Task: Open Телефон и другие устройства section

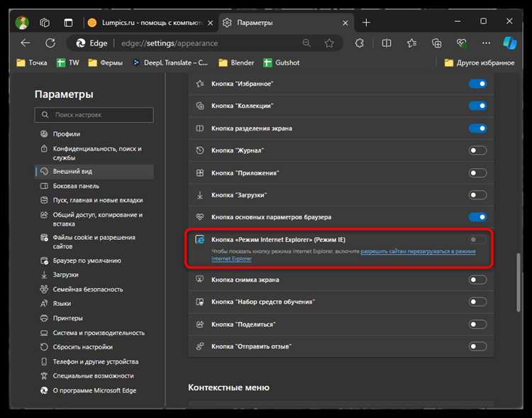Action: click(x=94, y=362)
